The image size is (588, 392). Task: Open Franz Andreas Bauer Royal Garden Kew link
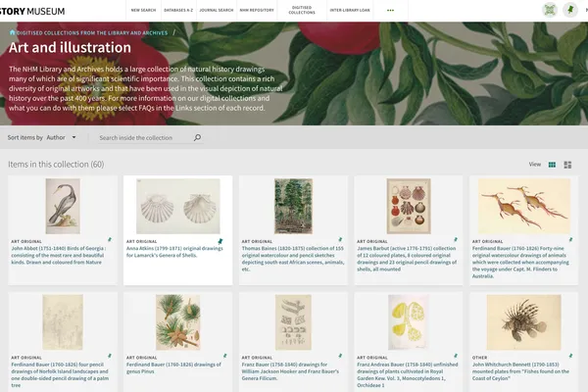pyautogui.click(x=408, y=374)
